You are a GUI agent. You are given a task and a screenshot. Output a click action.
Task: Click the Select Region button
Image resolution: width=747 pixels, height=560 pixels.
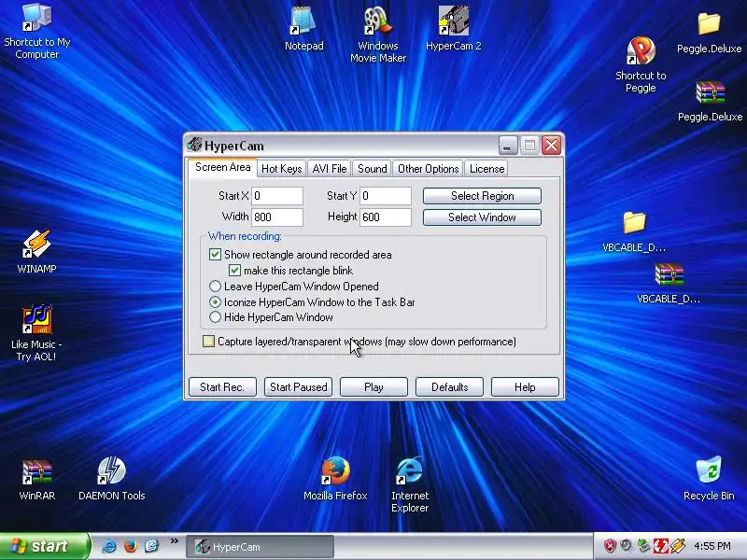482,196
